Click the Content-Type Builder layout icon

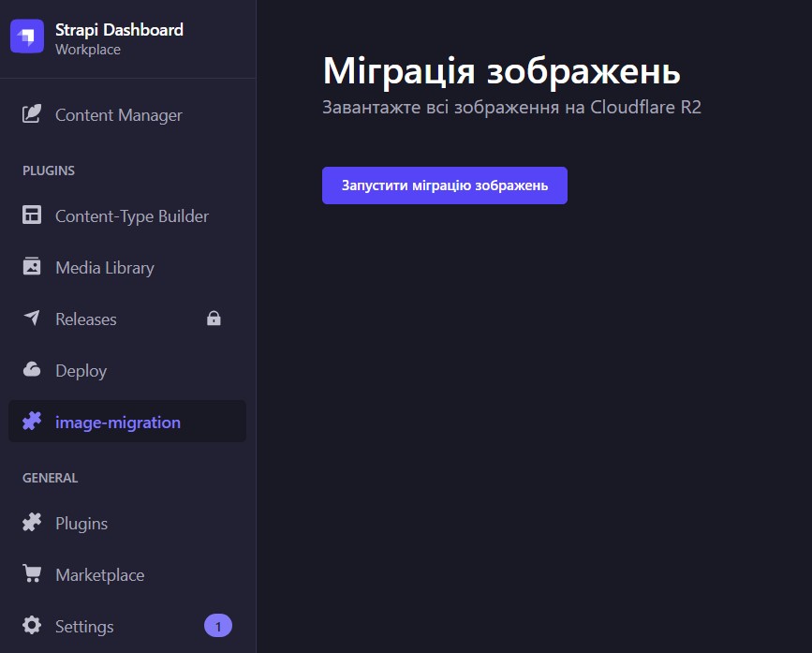coord(32,215)
